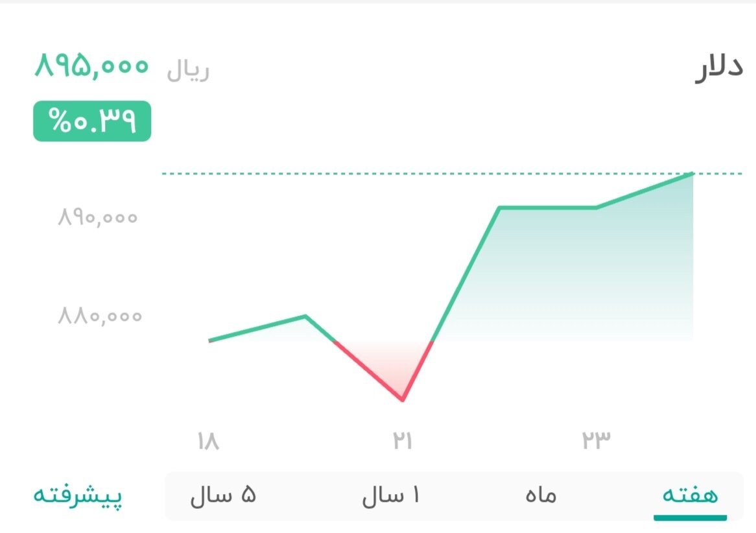Click the ۸۹۰,۰۰۰ axis label
756x533 pixels.
pos(97,217)
